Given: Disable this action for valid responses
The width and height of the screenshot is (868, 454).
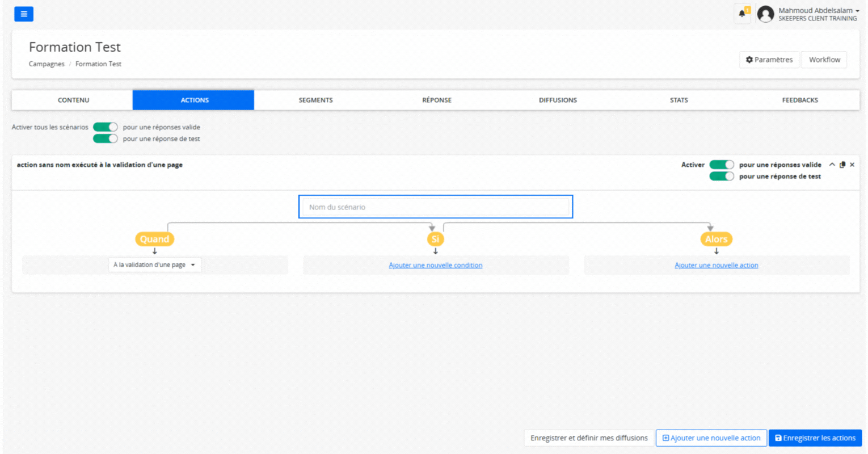Looking at the screenshot, I should (722, 165).
